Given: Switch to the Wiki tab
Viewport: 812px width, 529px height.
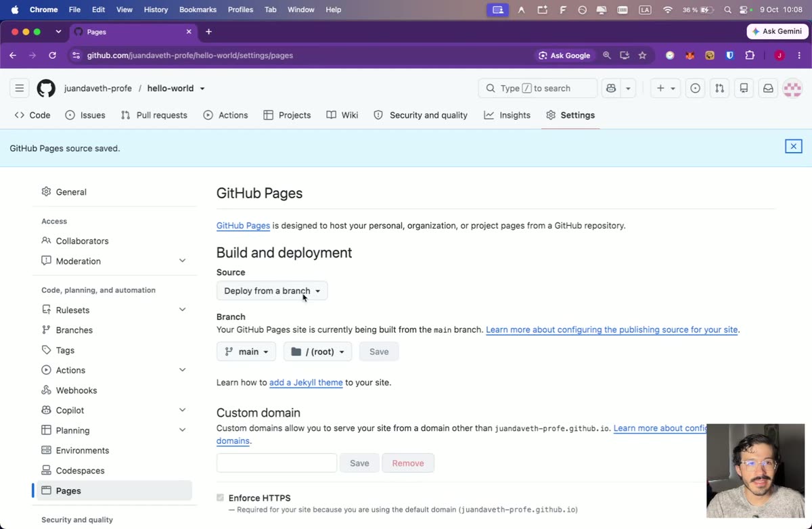Looking at the screenshot, I should point(342,115).
